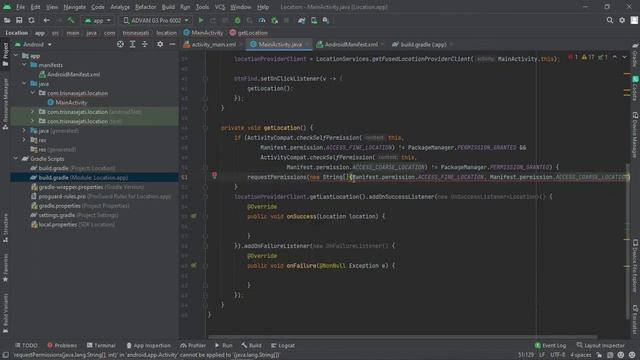Toggle the Device File Explorer side tab
Viewport: 640px width, 360px height.
pos(635,266)
